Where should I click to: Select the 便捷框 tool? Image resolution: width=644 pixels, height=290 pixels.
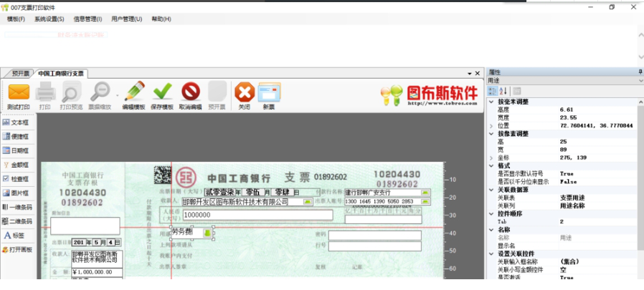pyautogui.click(x=16, y=137)
